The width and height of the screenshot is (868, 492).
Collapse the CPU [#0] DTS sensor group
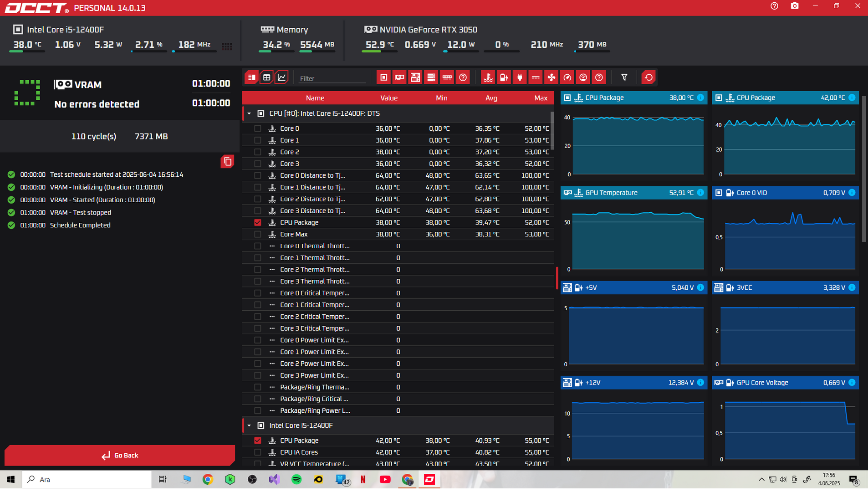coord(249,113)
